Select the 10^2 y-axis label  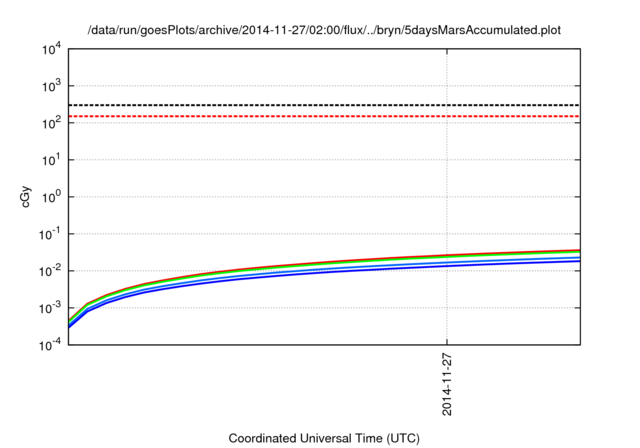(x=51, y=123)
